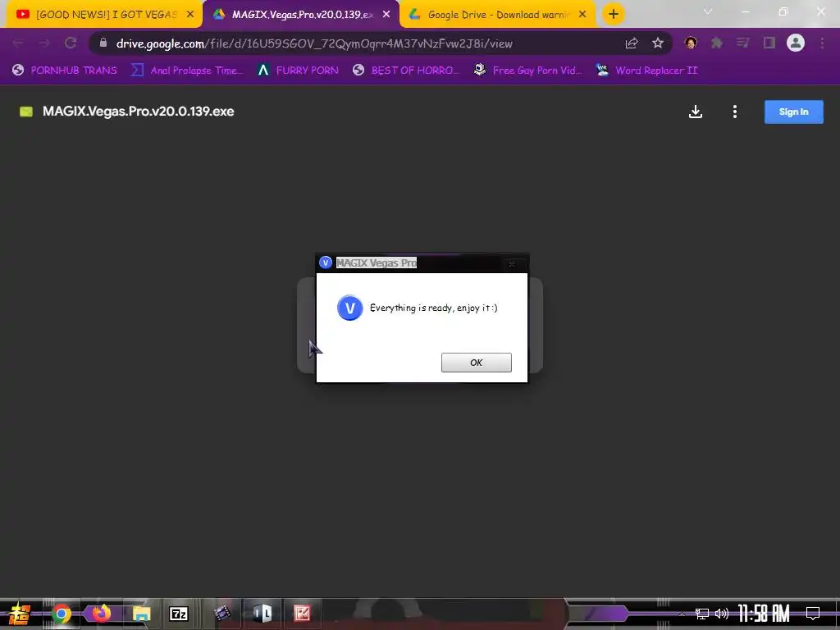Open File Explorer from the taskbar

pos(141,614)
